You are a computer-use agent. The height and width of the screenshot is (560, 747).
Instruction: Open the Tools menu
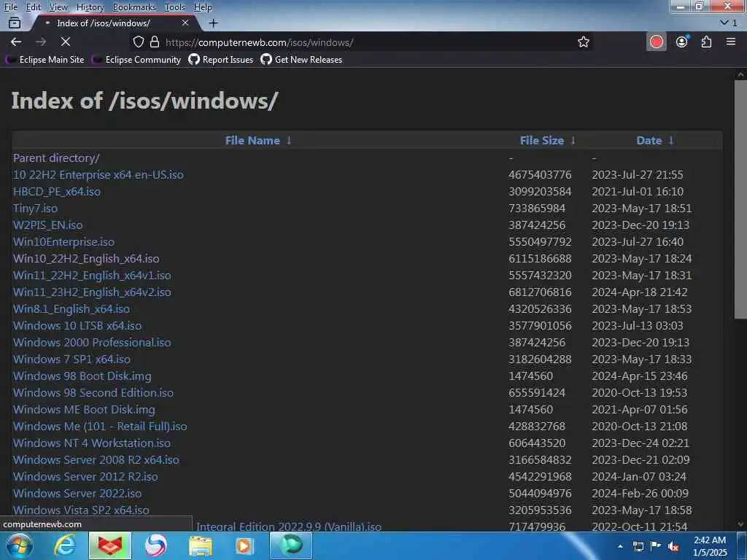point(175,7)
